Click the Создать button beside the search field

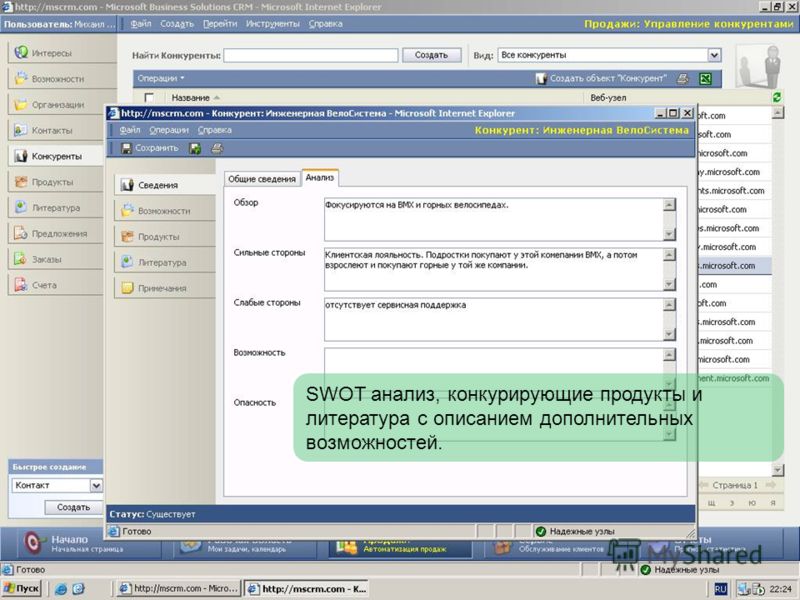pos(431,55)
